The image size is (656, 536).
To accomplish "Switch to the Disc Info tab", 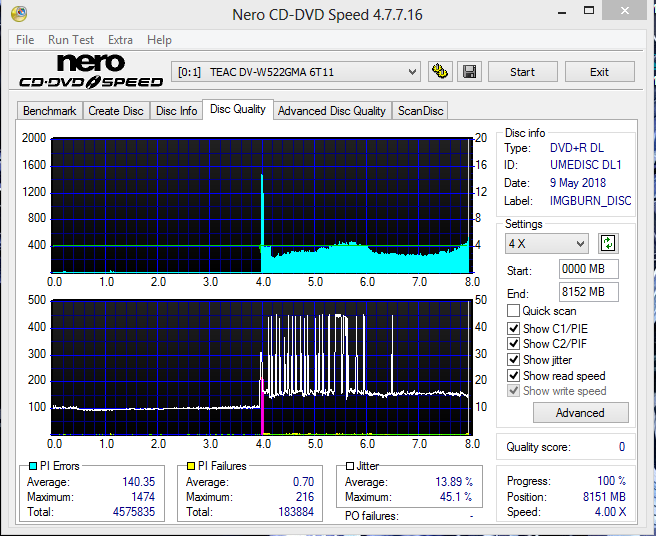I will pos(177,111).
